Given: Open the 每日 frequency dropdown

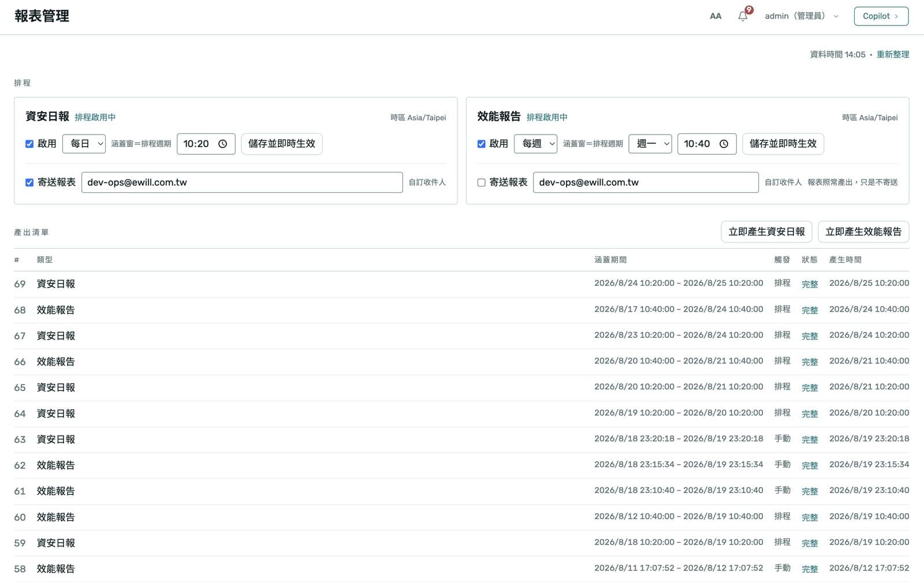Looking at the screenshot, I should [84, 144].
